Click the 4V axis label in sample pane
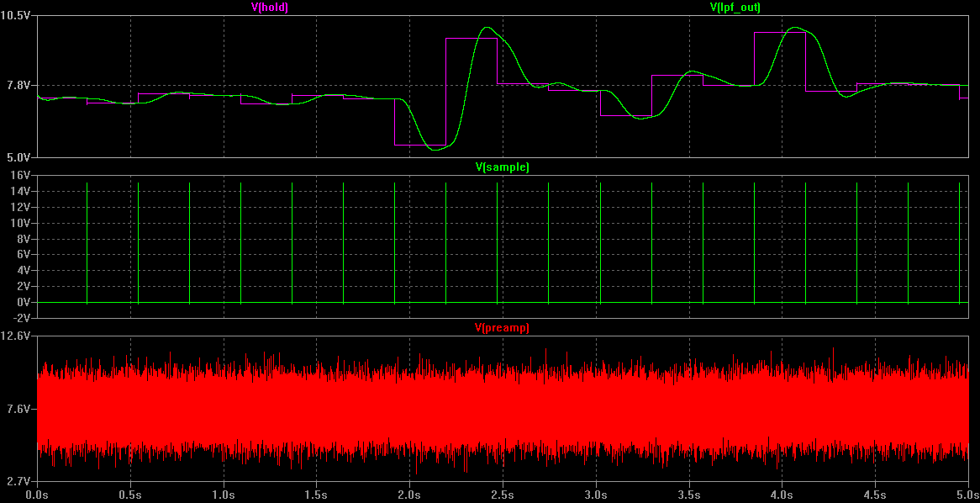980x503 pixels. (24, 271)
